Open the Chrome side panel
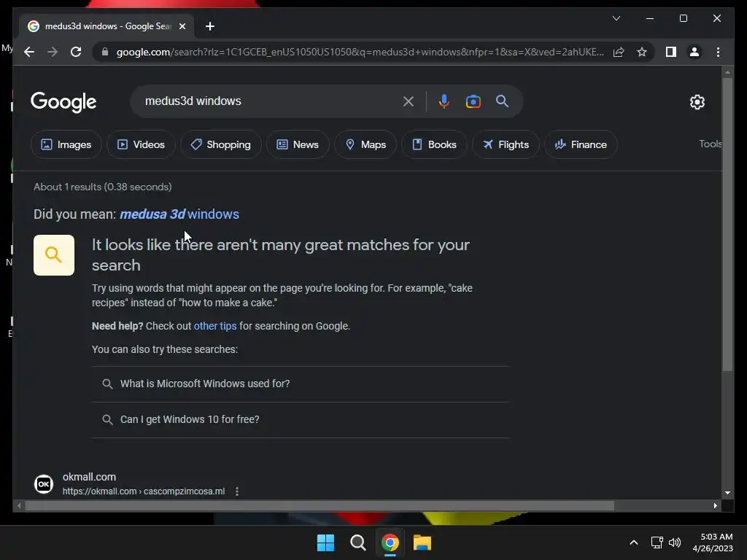This screenshot has width=747, height=560. (x=671, y=52)
